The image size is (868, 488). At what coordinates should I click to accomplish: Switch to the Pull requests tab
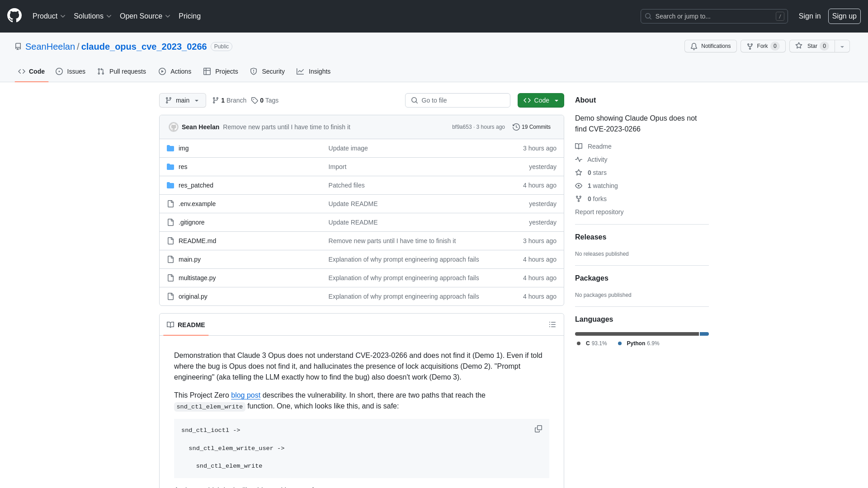[122, 71]
